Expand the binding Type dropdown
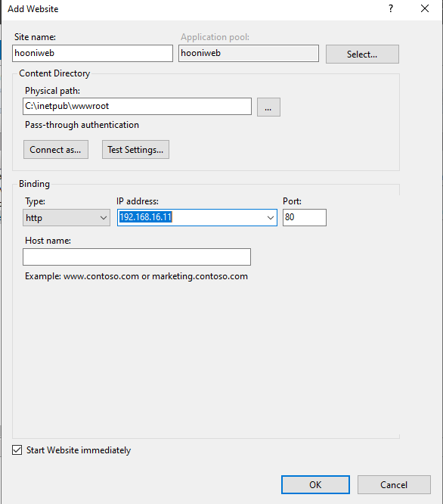The width and height of the screenshot is (443, 504). (67, 218)
